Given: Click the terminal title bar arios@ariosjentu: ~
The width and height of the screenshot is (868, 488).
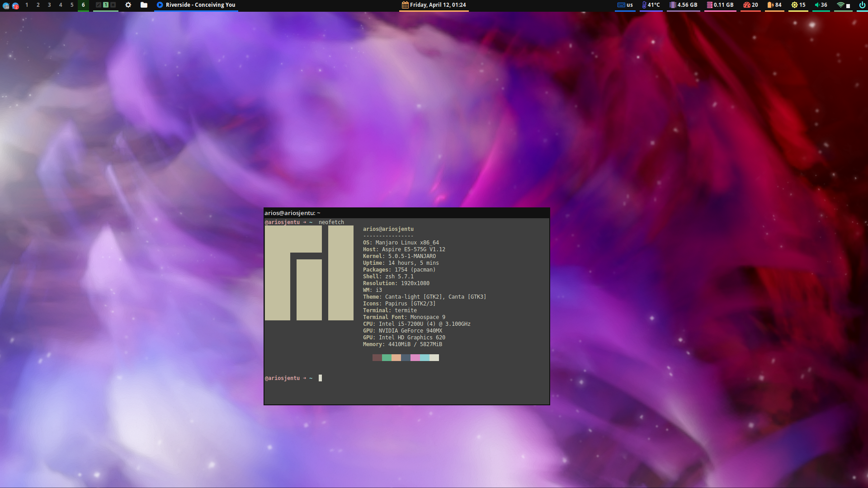Looking at the screenshot, I should tap(407, 213).
